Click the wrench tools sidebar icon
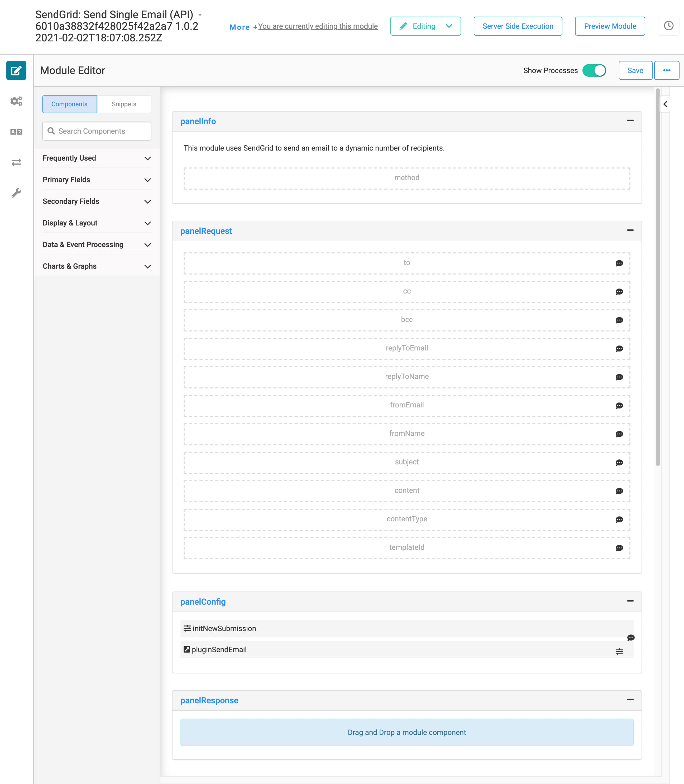The width and height of the screenshot is (684, 784). tap(16, 193)
